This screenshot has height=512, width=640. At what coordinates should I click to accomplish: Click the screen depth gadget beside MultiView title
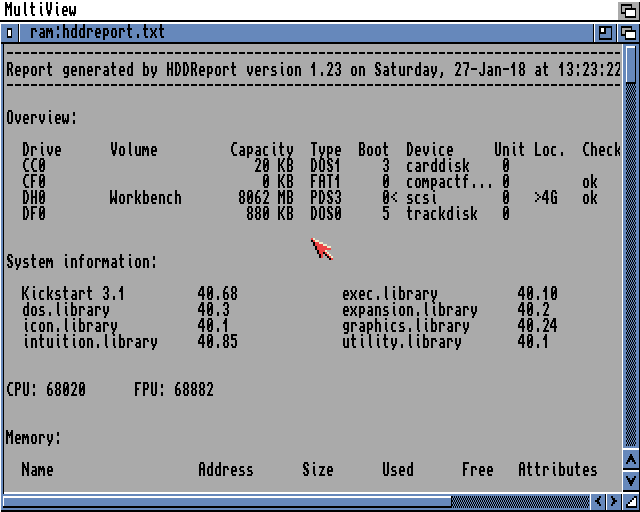(x=627, y=10)
